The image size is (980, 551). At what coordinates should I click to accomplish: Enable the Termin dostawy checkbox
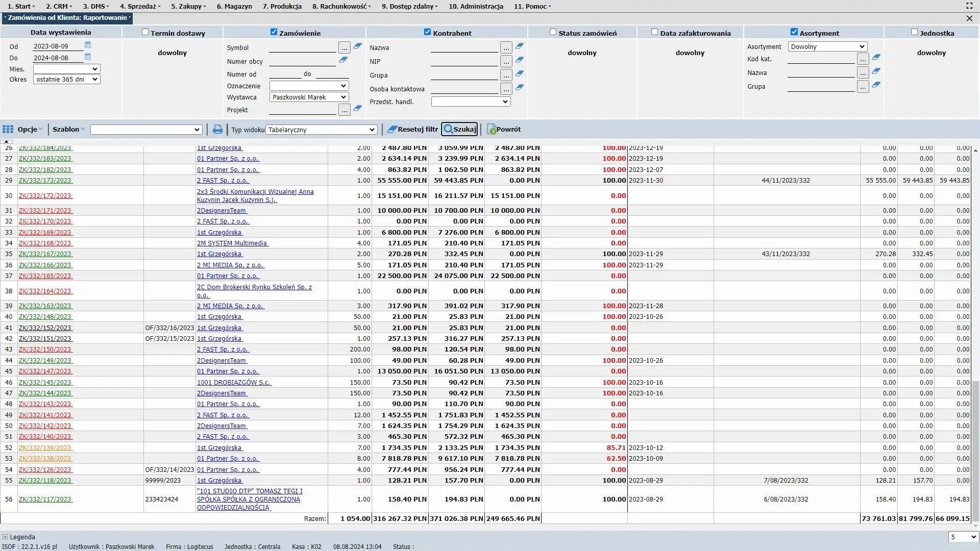[145, 32]
